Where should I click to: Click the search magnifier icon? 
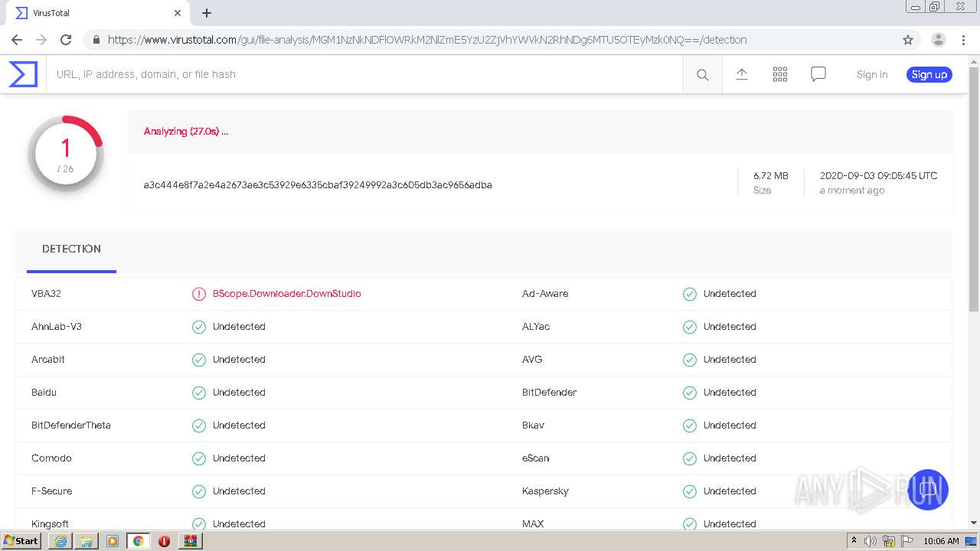[x=702, y=74]
